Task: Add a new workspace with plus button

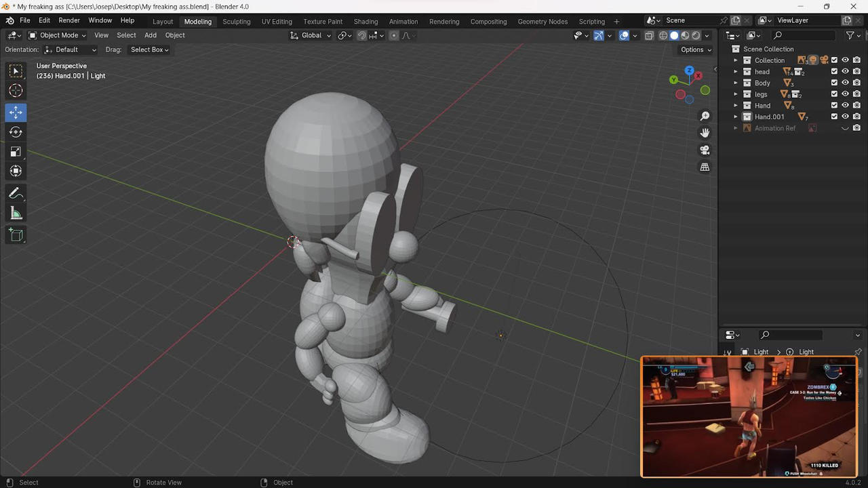Action: (x=616, y=22)
